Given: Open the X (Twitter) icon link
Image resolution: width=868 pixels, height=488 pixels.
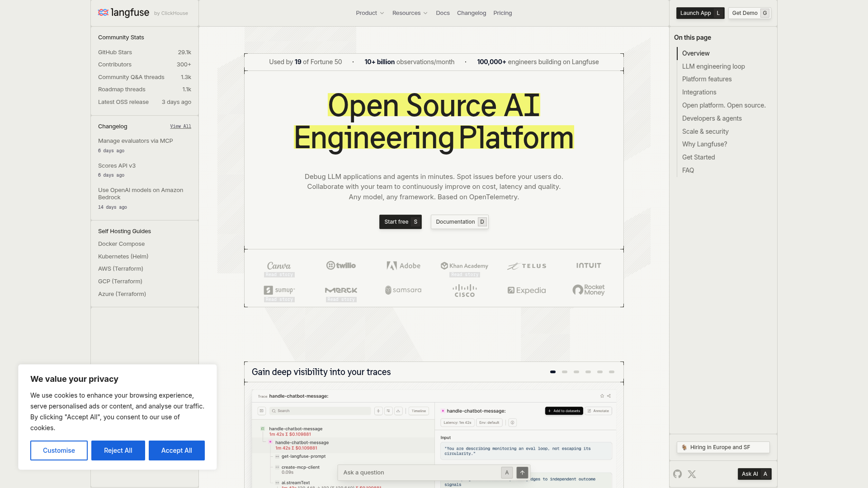Looking at the screenshot, I should click(x=692, y=474).
